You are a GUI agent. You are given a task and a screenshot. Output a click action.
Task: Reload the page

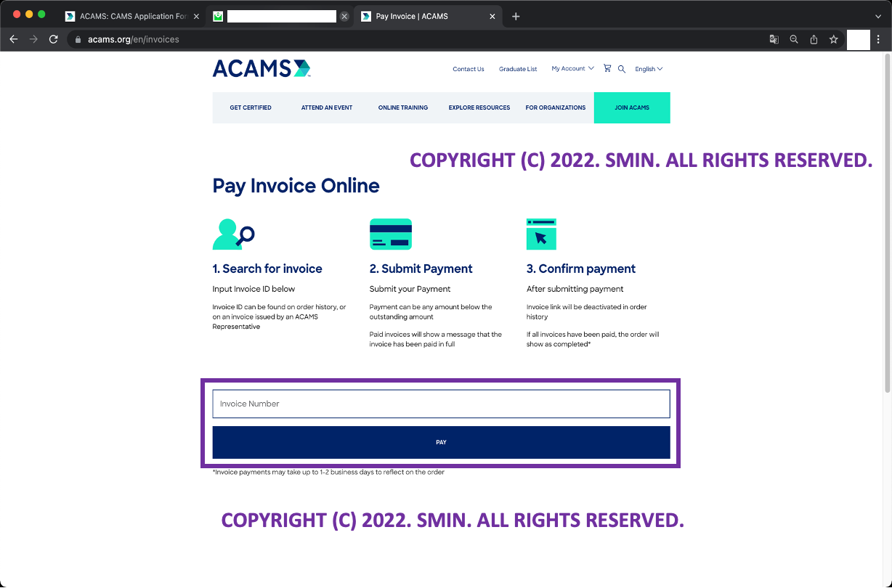point(53,39)
